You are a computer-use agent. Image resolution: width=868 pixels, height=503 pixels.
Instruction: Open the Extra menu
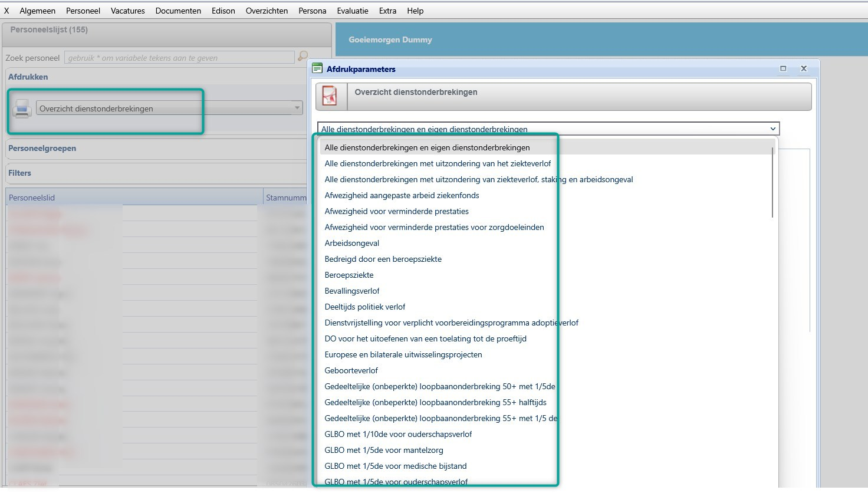[x=387, y=11]
